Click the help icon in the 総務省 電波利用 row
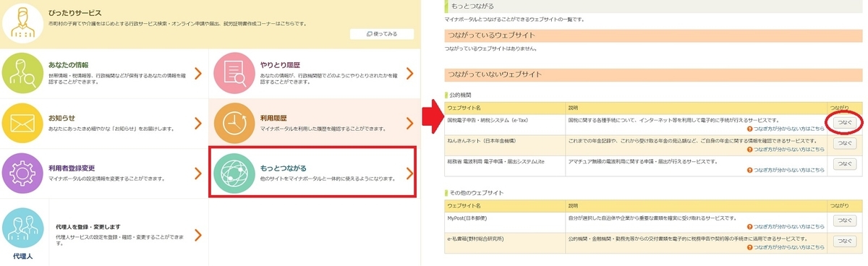 tap(749, 170)
